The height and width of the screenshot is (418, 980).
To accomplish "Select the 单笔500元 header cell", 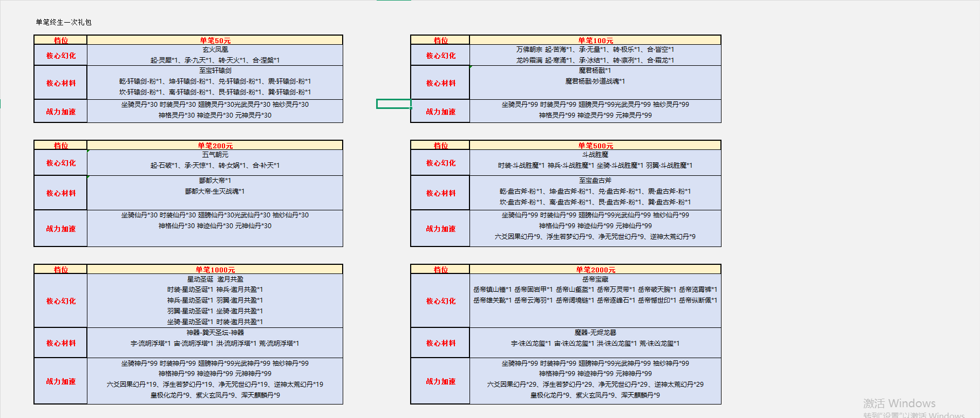I will click(595, 146).
